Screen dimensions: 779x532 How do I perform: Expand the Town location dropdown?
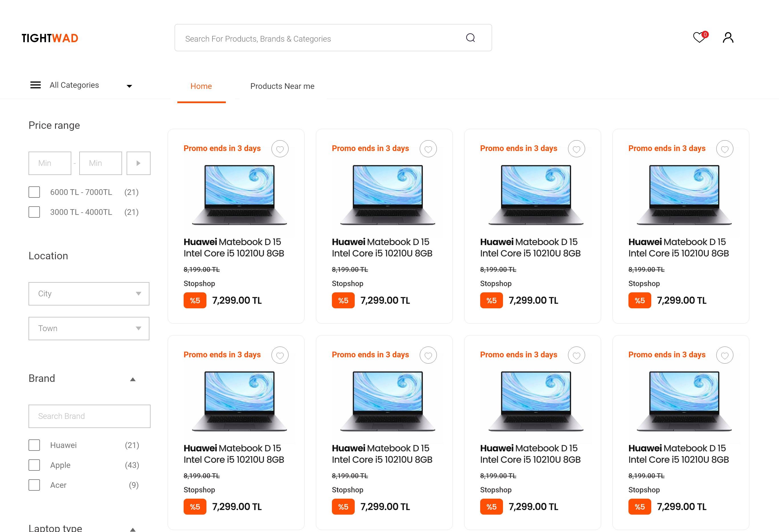click(x=89, y=328)
